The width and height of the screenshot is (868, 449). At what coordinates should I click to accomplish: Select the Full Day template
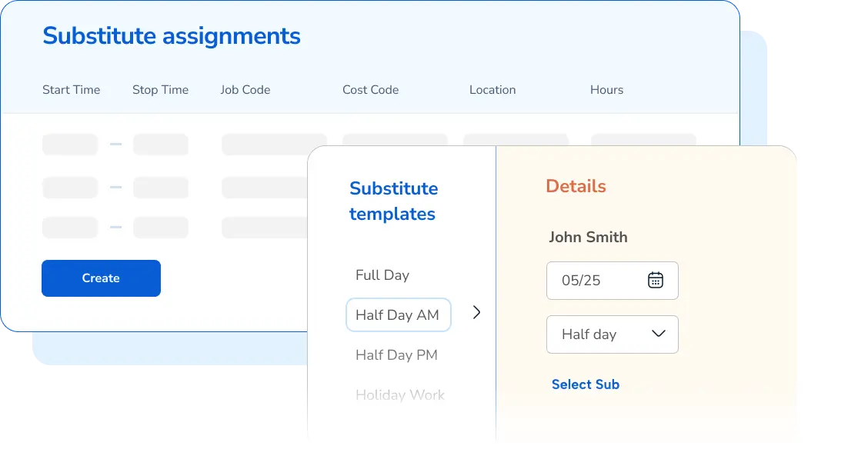[382, 274]
